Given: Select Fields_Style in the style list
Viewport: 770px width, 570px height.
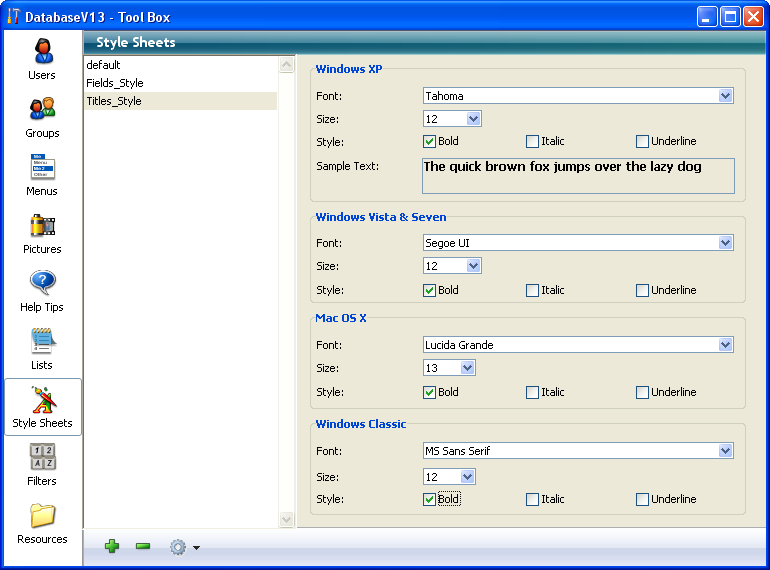Looking at the screenshot, I should point(115,83).
